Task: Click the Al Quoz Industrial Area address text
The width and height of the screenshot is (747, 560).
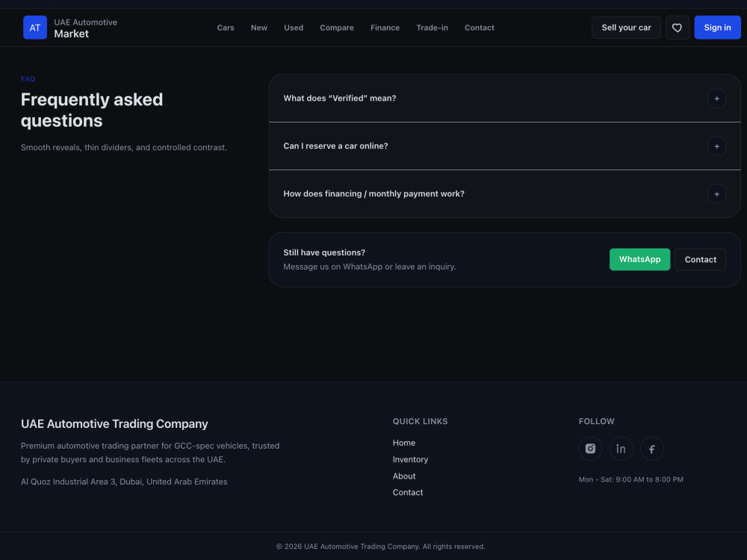Action: pyautogui.click(x=124, y=482)
